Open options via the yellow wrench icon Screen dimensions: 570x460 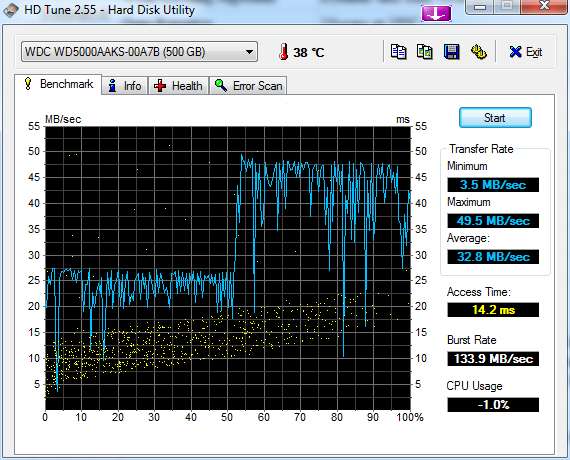(479, 52)
